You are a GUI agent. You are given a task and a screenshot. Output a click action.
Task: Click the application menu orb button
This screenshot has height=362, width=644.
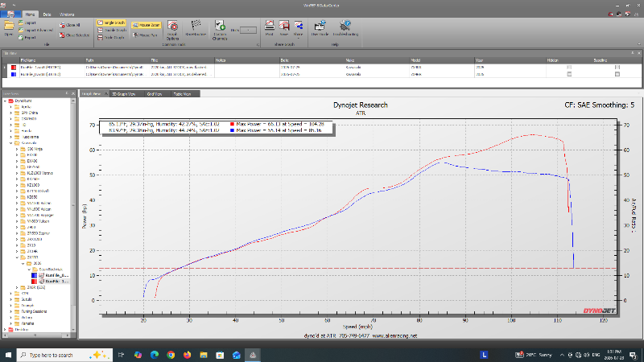point(10,14)
